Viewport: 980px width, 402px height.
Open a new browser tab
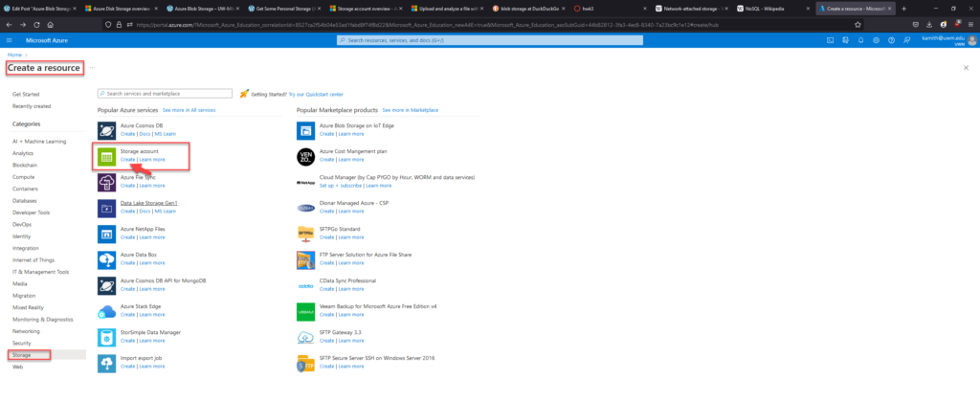tap(903, 9)
